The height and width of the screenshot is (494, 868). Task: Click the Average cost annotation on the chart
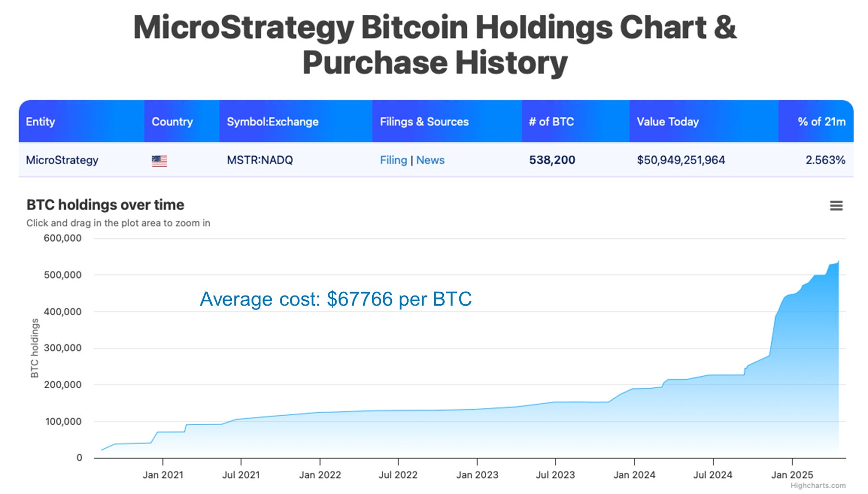tap(336, 299)
